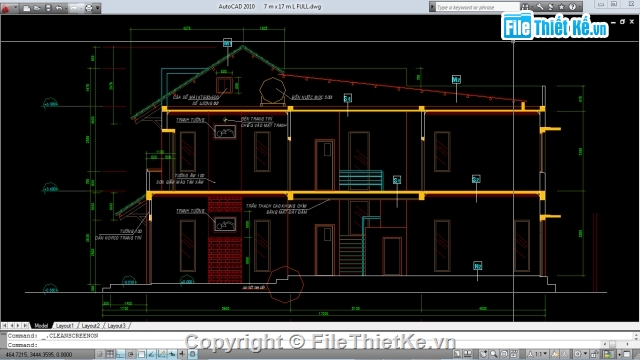Toggle toolbar/window lock padlock icon
The height and width of the screenshot is (360, 640).
[x=595, y=354]
